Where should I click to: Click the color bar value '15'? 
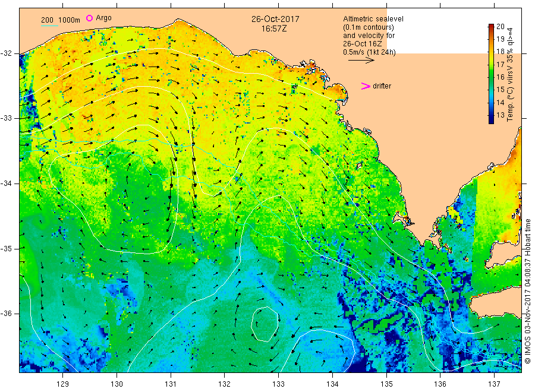[x=500, y=90]
